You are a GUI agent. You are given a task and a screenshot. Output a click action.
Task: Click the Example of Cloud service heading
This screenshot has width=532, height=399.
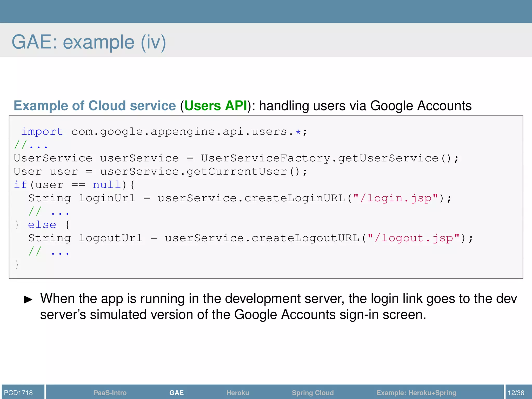95,105
